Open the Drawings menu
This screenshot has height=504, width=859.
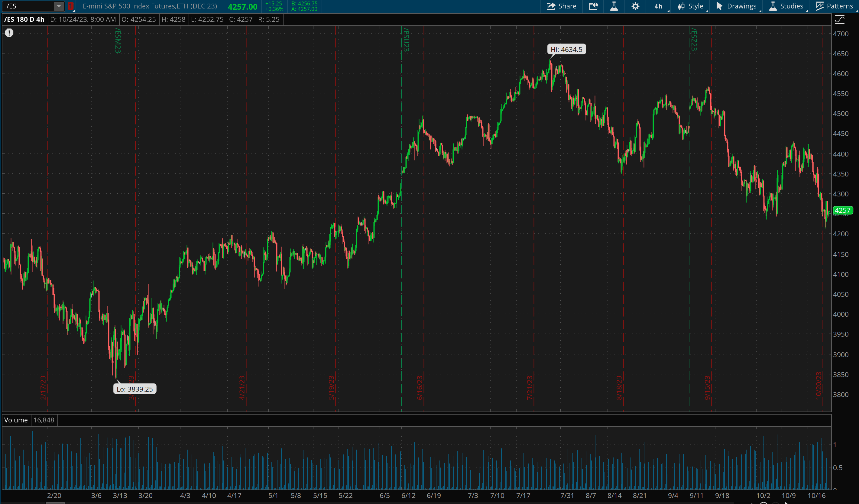coord(736,6)
